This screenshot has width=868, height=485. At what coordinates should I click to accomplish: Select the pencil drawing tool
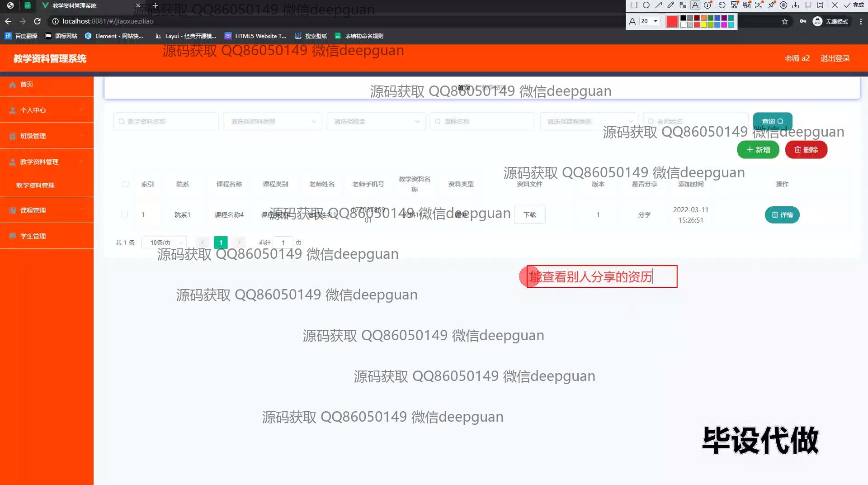pyautogui.click(x=670, y=5)
